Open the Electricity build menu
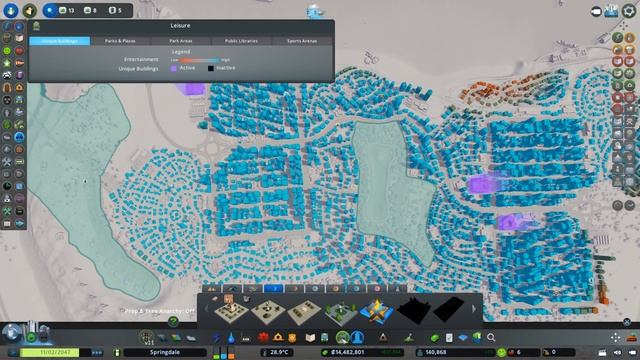The image size is (640, 360). pyautogui.click(x=217, y=338)
